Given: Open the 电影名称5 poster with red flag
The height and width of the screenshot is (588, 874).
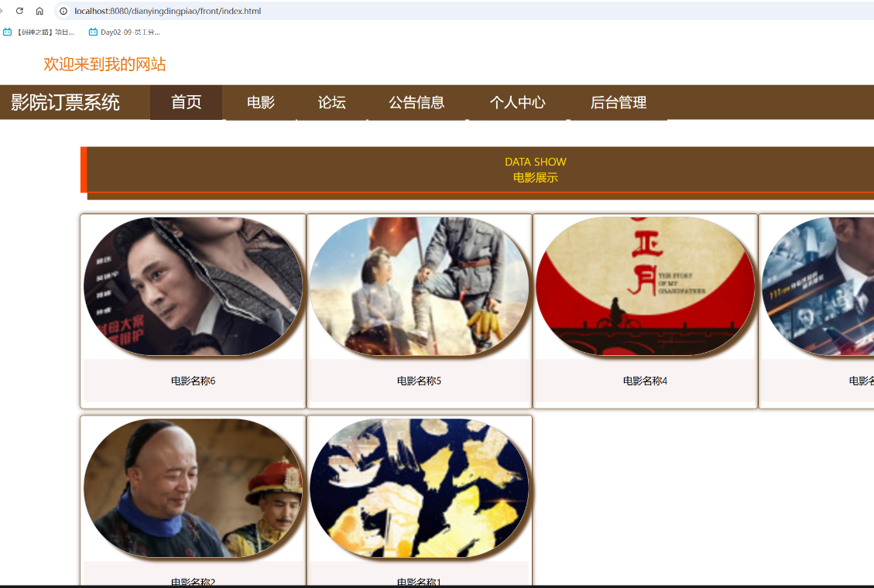Looking at the screenshot, I should coord(419,286).
